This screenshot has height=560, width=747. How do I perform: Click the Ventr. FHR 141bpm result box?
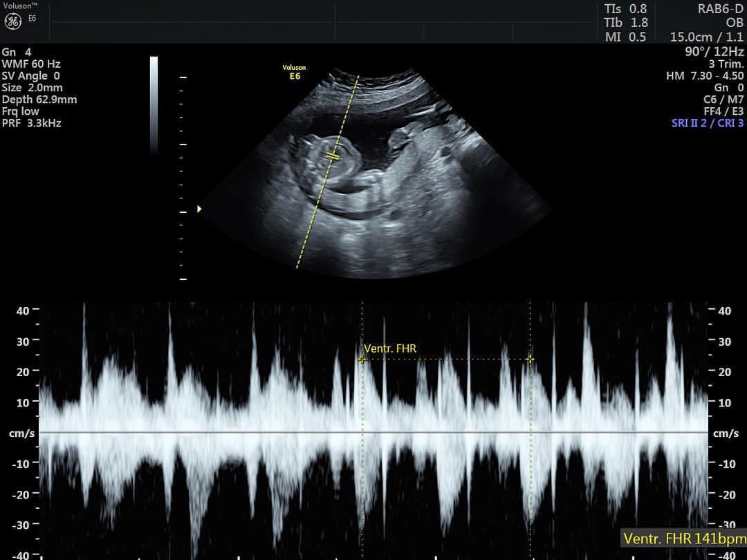[683, 538]
